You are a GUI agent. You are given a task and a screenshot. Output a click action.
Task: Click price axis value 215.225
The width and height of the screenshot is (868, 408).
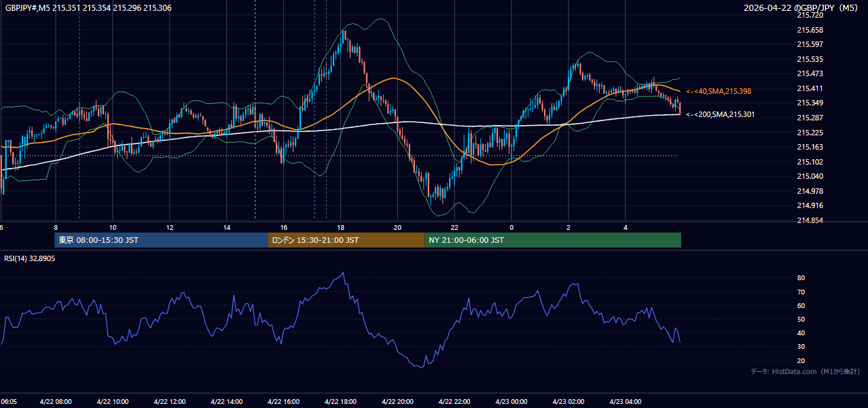(x=810, y=133)
